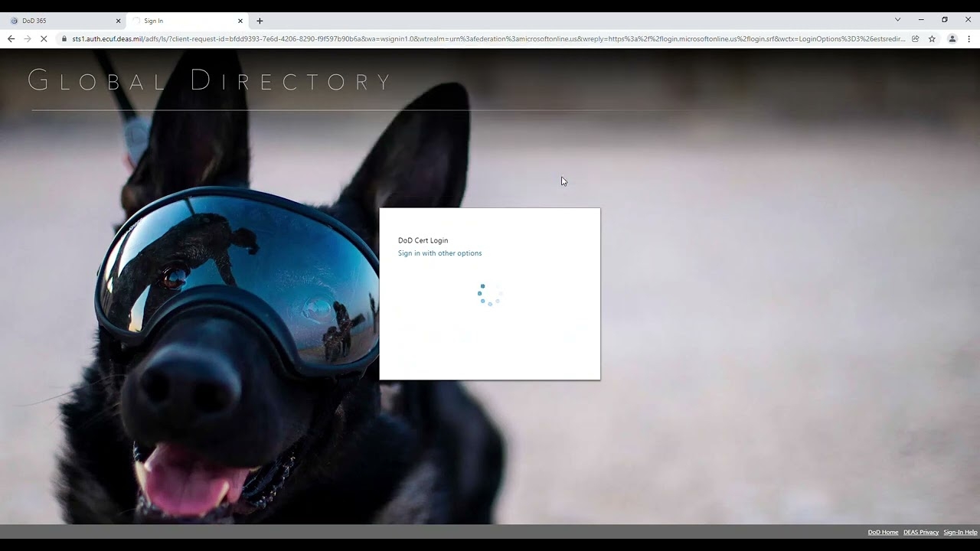The image size is (980, 551).
Task: Open the DoD Home footer link
Action: 883,532
